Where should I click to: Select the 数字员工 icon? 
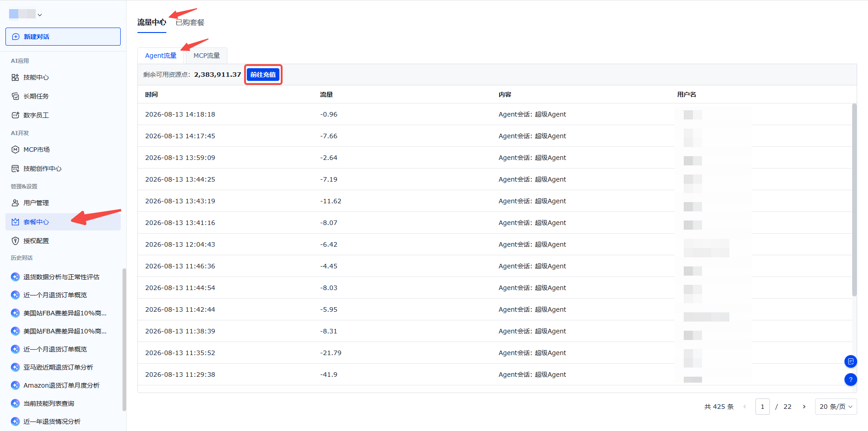(x=15, y=115)
